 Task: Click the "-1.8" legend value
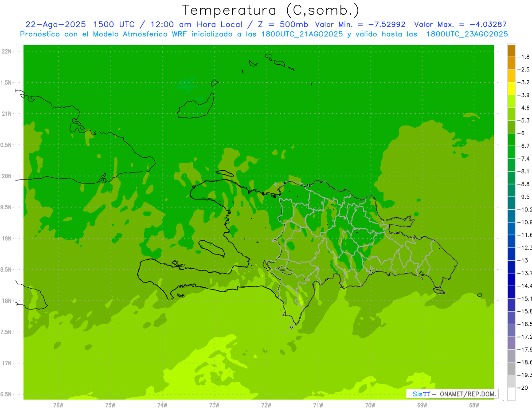click(524, 57)
